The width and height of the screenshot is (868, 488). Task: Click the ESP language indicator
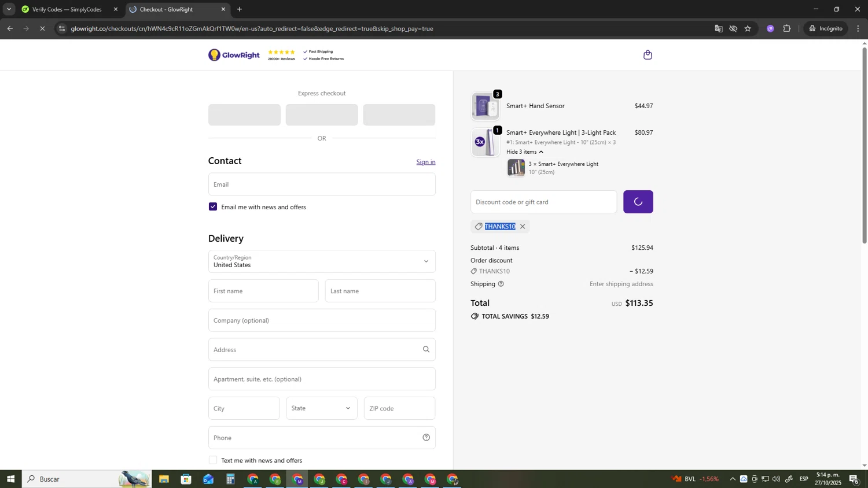(804, 479)
